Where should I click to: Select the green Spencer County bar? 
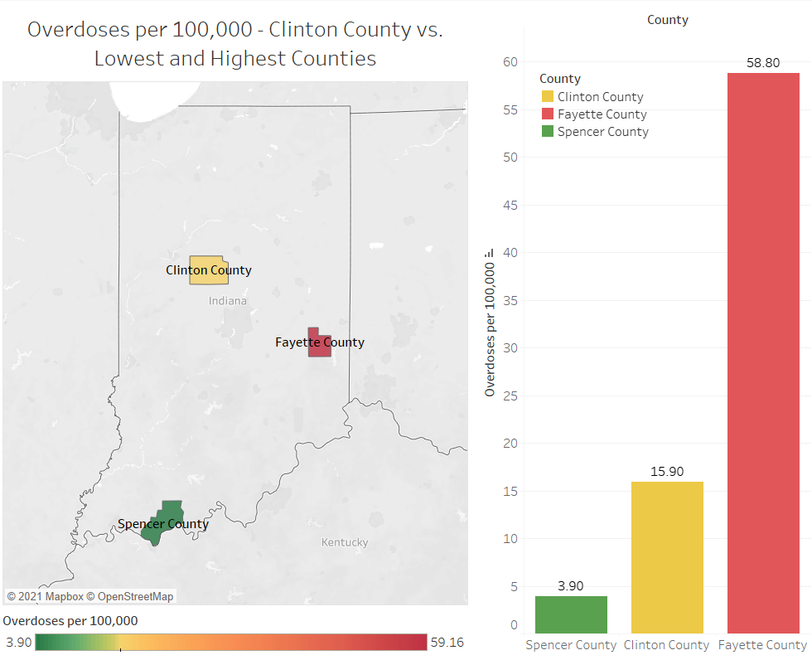[571, 614]
